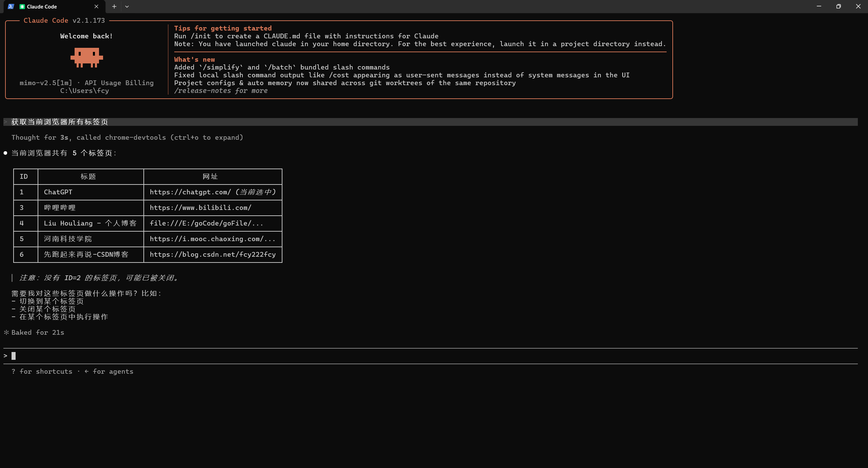Viewport: 868px width, 468px height.
Task: Click the PowerShell icon in title bar
Action: point(11,6)
